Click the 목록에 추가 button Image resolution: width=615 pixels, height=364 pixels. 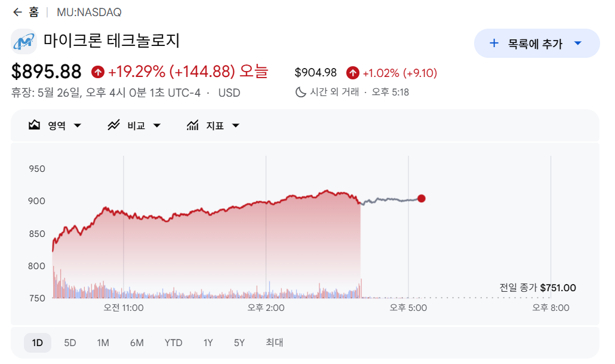point(537,43)
